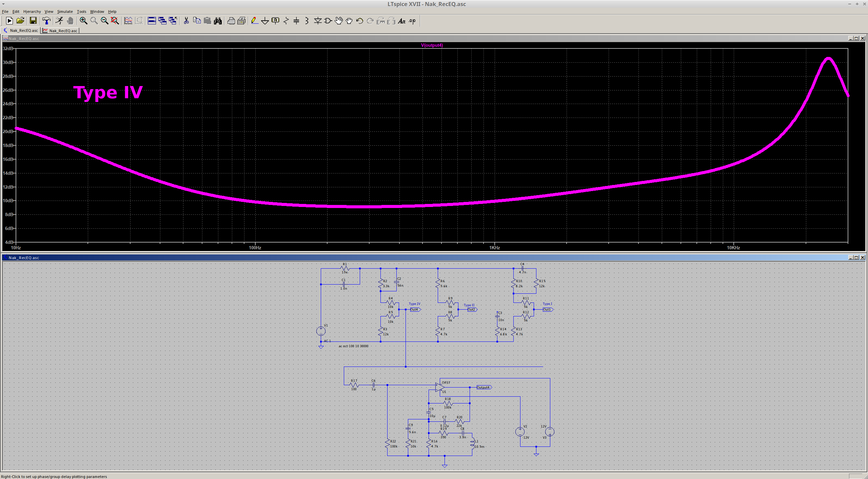The height and width of the screenshot is (479, 868).
Task: Click the Run simulation running-man icon
Action: pos(59,21)
